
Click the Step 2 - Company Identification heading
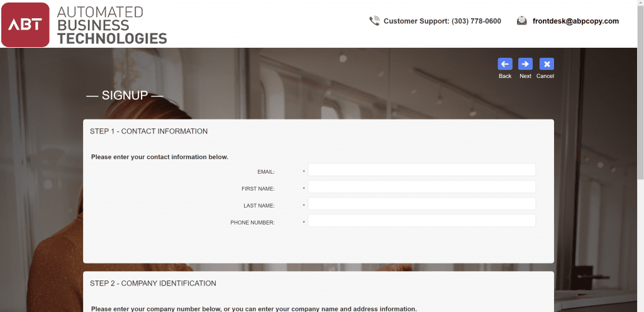[153, 283]
